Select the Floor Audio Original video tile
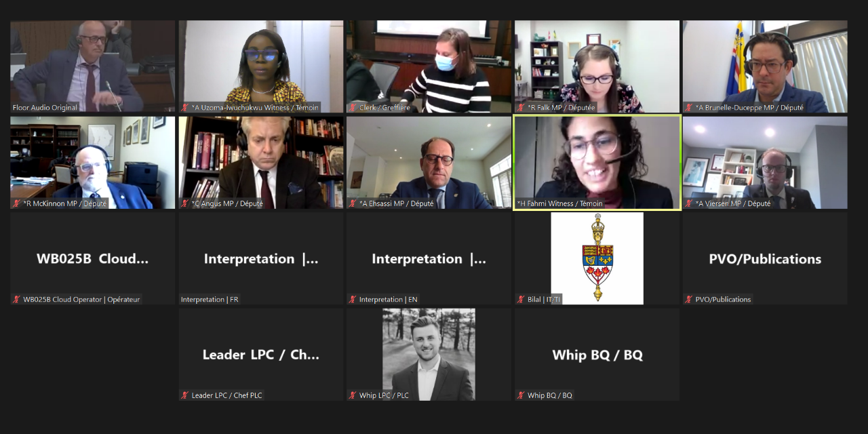Viewport: 868px width, 434px height. click(x=92, y=66)
